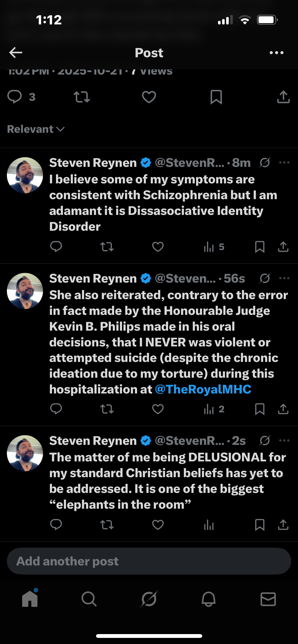Viewport: 298px width, 644px height.
Task: Switch to the Home tab
Action: coord(30,599)
